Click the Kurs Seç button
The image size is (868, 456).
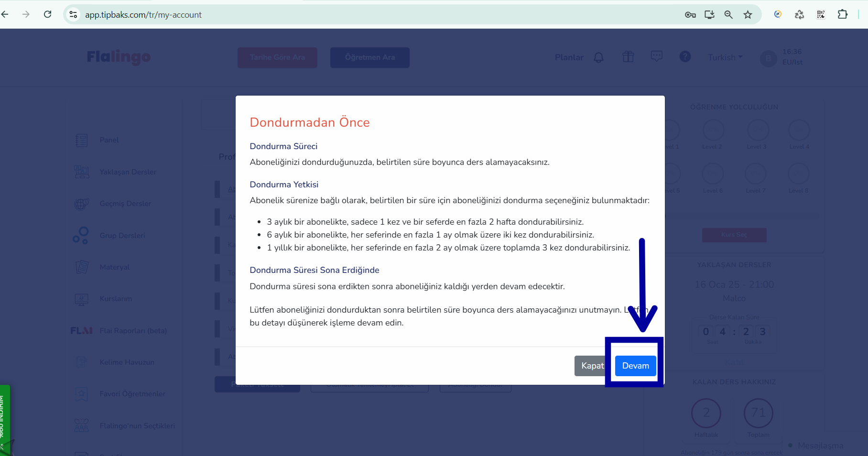point(734,235)
